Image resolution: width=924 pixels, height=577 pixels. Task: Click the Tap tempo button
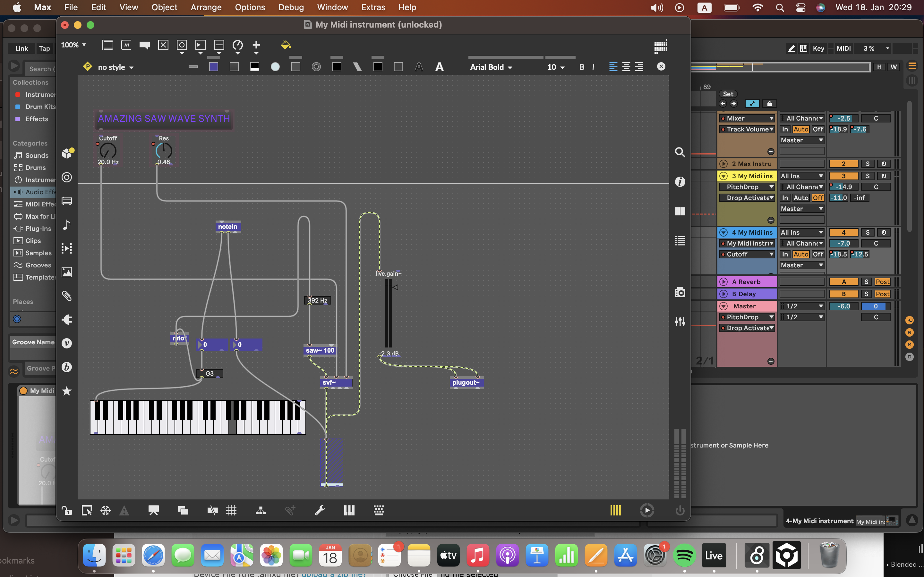point(44,48)
